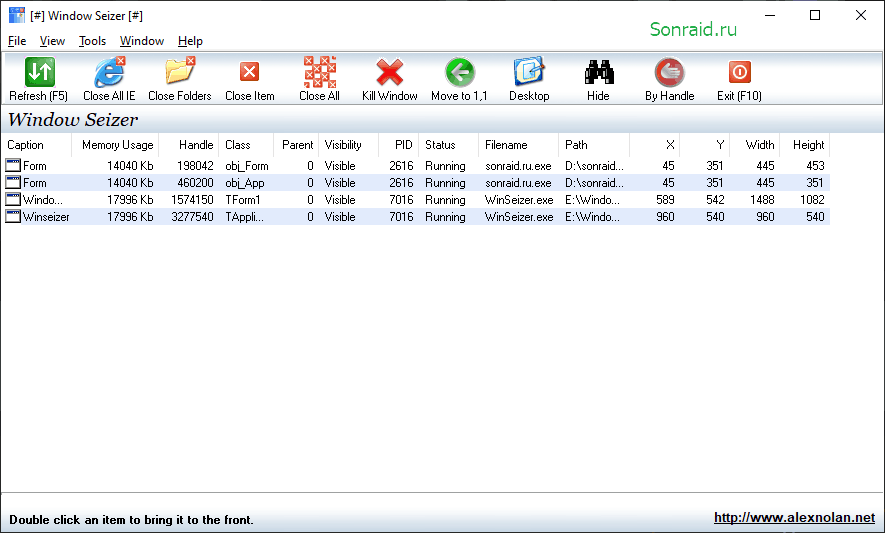Open the Tools menu
The width and height of the screenshot is (885, 533).
[93, 41]
